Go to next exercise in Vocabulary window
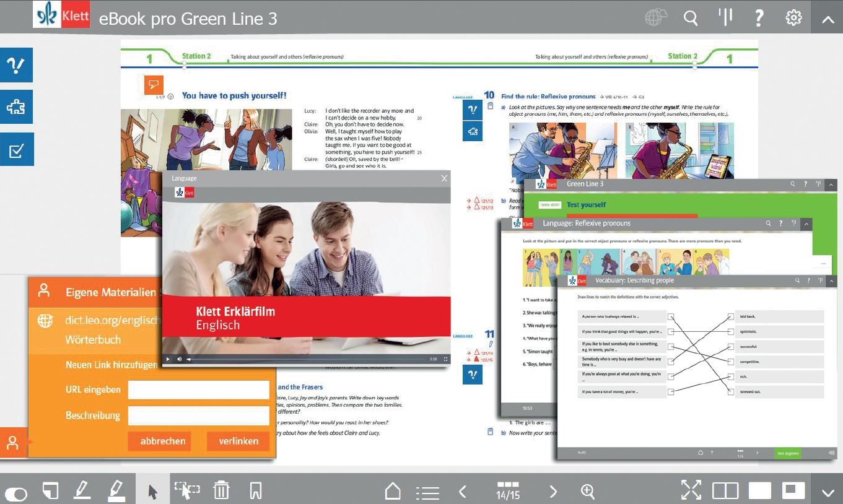843x504 pixels. 757,453
